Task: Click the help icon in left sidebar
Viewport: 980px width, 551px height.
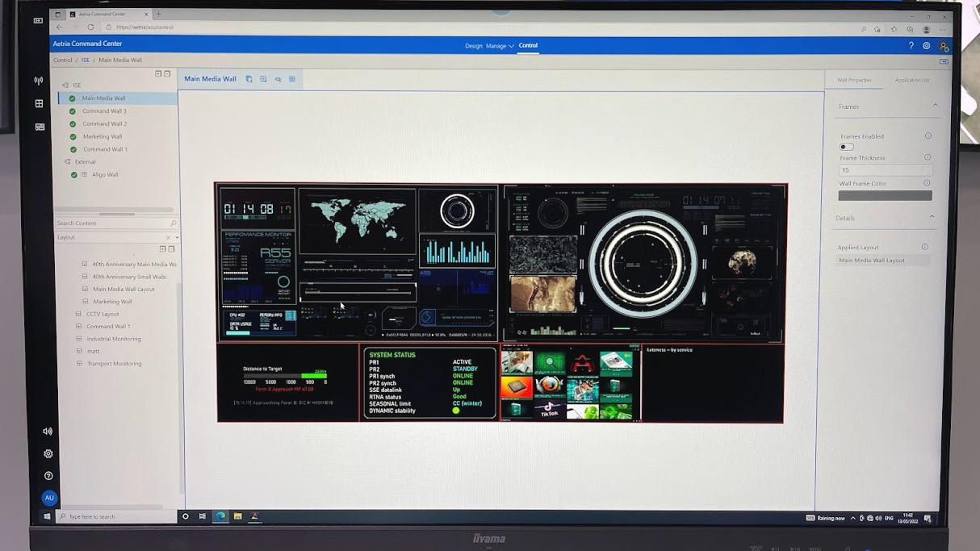Action: point(48,476)
